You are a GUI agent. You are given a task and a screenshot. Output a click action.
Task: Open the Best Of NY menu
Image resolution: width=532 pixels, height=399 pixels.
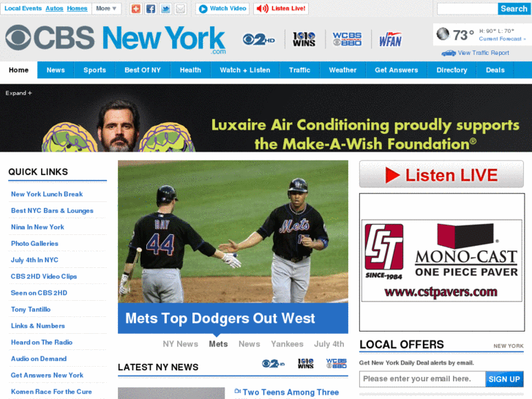[143, 70]
